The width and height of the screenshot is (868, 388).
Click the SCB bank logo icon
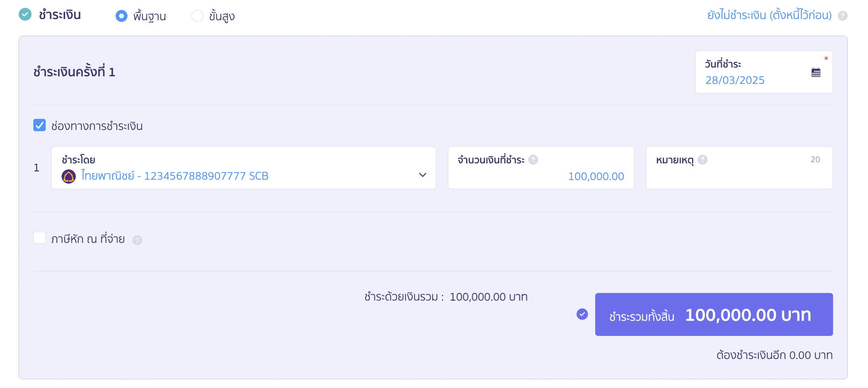69,176
